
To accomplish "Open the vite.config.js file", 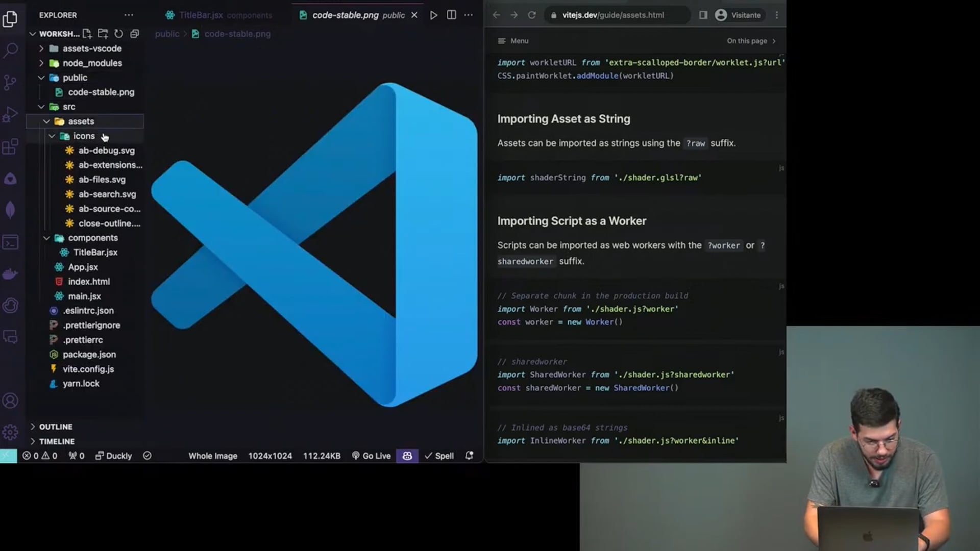I will click(x=88, y=369).
